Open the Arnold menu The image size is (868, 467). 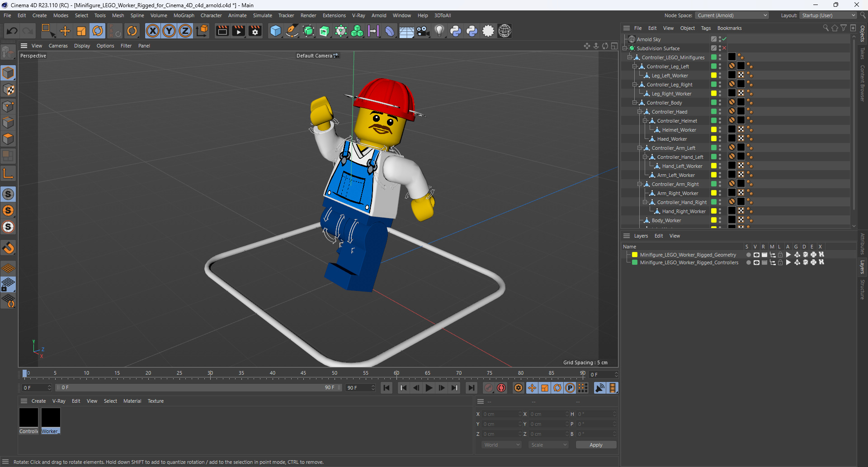point(379,15)
